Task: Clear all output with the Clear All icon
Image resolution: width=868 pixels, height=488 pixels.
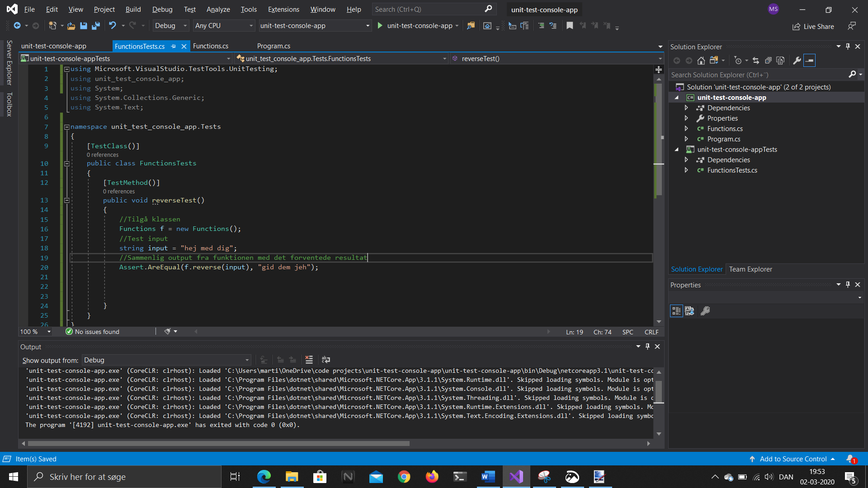Action: coord(309,360)
